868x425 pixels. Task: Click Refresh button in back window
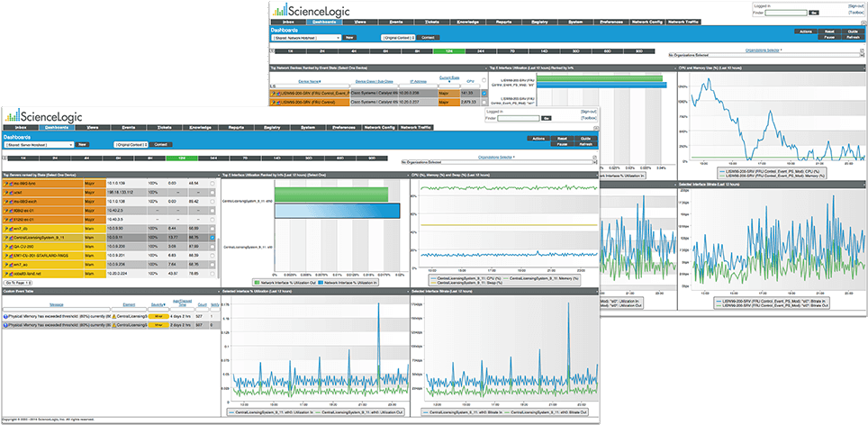tap(852, 39)
